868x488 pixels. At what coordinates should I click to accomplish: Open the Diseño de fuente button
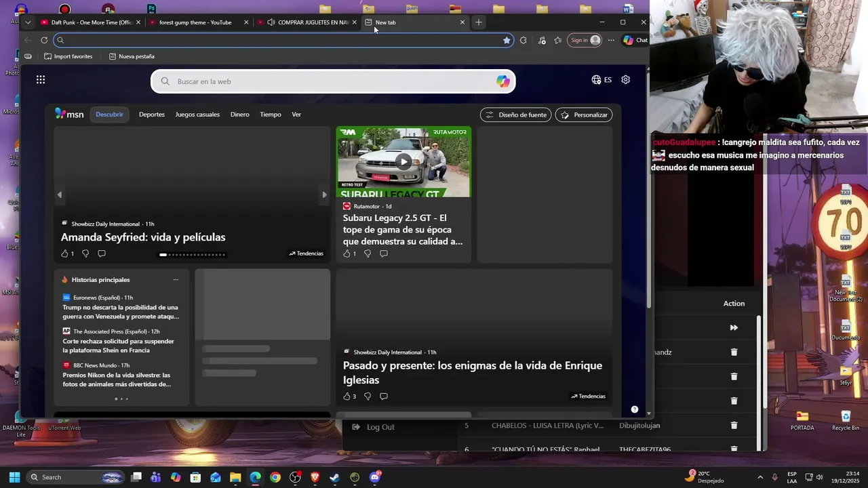(515, 115)
